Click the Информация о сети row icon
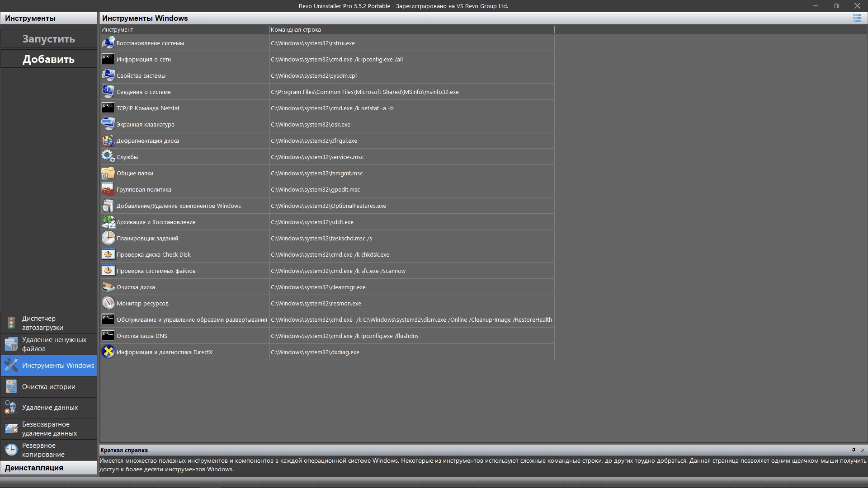This screenshot has width=868, height=488. coord(108,59)
